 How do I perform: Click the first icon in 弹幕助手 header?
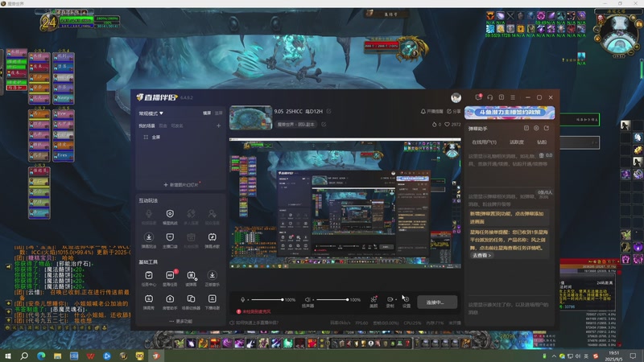pos(526,128)
